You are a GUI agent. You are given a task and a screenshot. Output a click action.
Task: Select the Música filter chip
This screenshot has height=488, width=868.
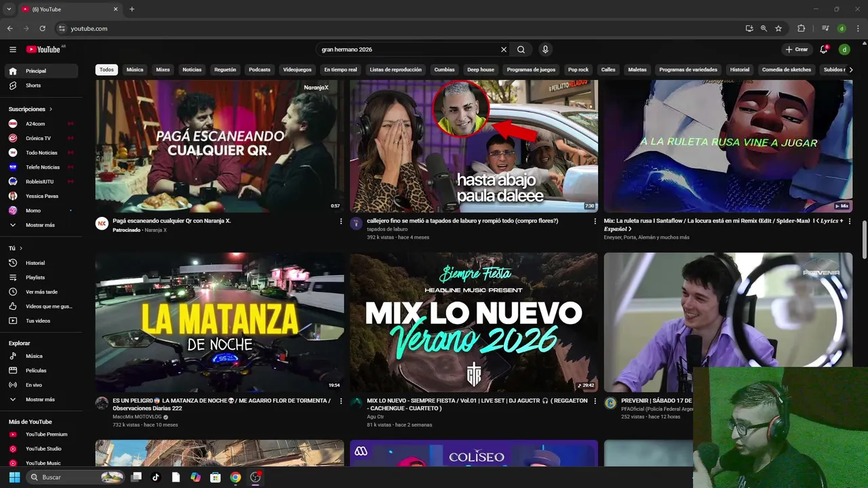tap(135, 70)
